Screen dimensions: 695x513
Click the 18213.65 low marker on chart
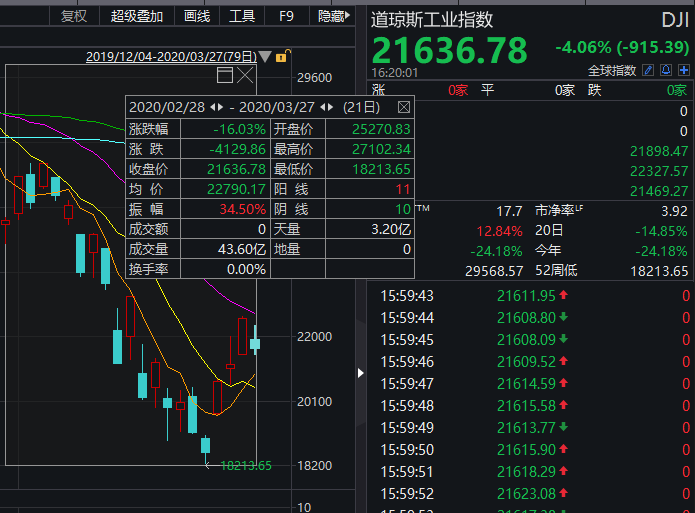click(246, 466)
